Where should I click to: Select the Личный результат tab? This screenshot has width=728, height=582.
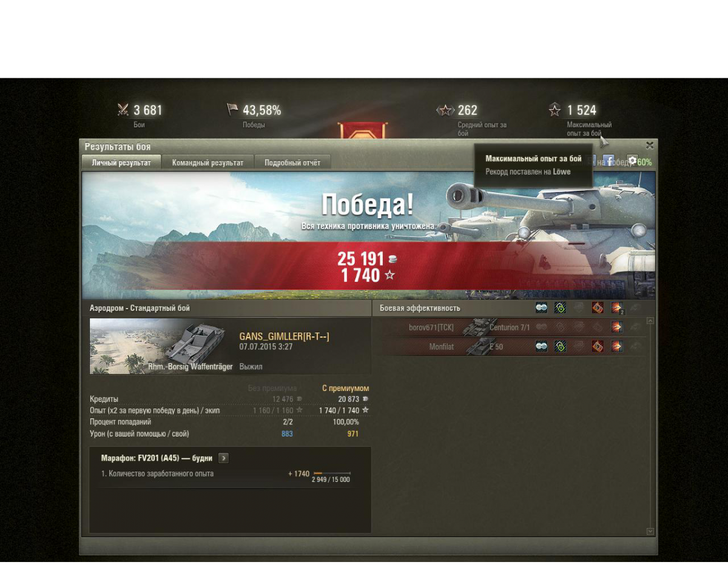tap(121, 162)
